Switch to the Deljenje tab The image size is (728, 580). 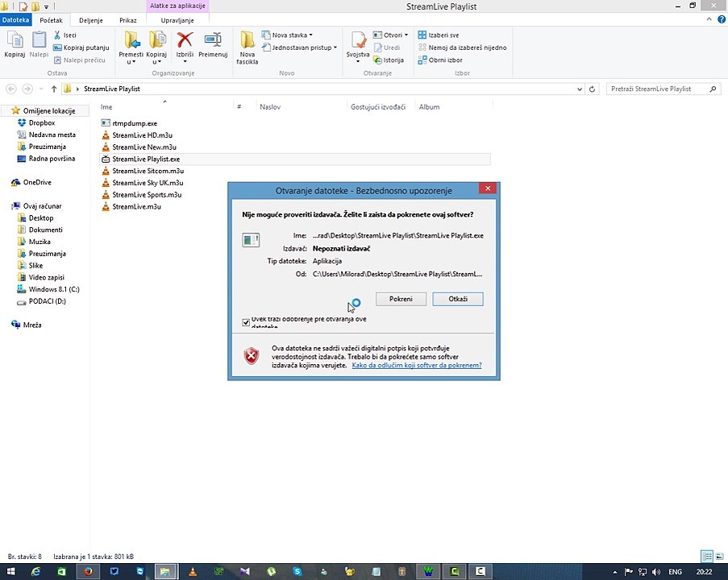click(91, 20)
